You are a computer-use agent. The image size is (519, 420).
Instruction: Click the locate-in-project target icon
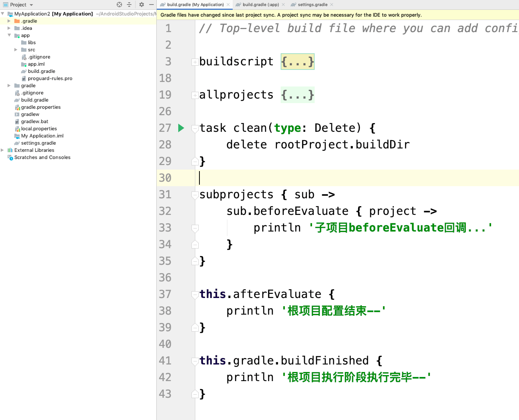tap(119, 5)
